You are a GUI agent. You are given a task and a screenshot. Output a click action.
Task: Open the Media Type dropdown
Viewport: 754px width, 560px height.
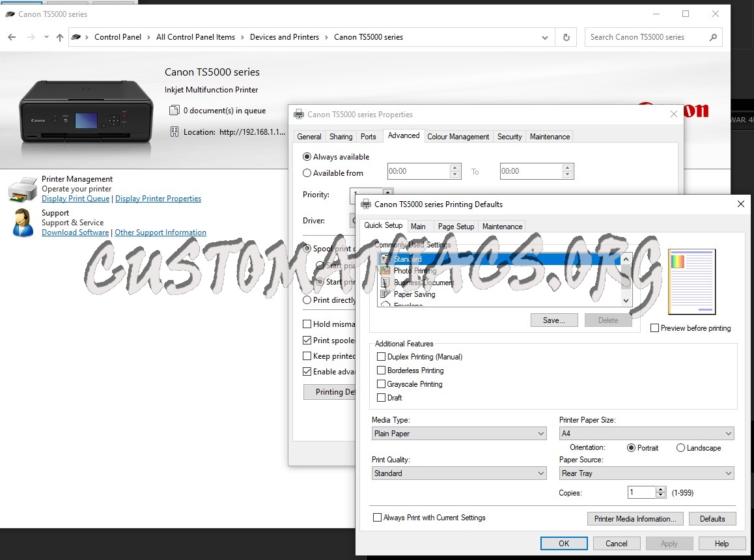pyautogui.click(x=459, y=434)
